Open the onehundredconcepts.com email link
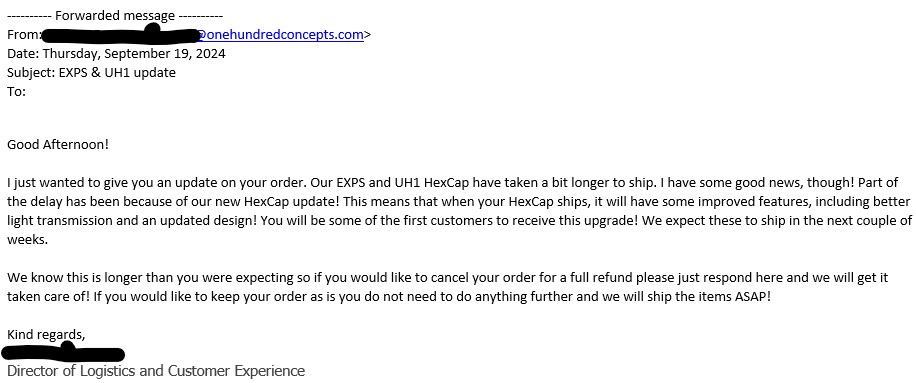916x383 pixels. (x=280, y=34)
